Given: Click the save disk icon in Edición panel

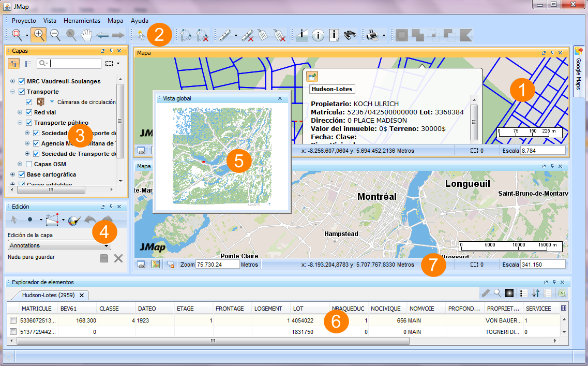Looking at the screenshot, I should (104, 258).
